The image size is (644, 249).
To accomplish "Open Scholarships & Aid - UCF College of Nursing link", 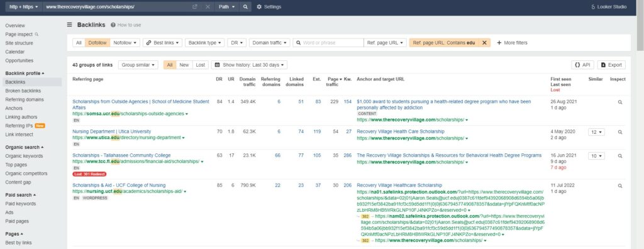I will pos(119,185).
